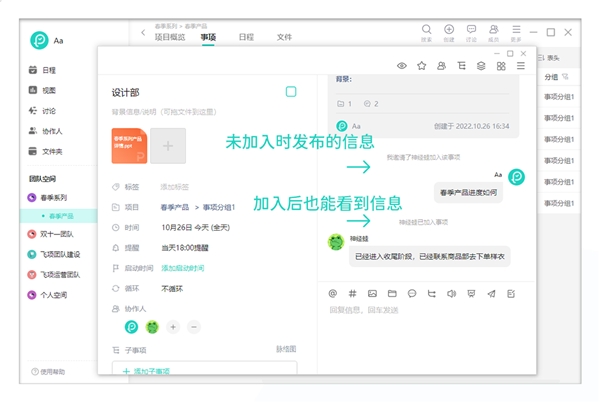Image resolution: width=600 pixels, height=403 pixels.
Task: Click the paper plane send icon
Action: [x=490, y=294]
